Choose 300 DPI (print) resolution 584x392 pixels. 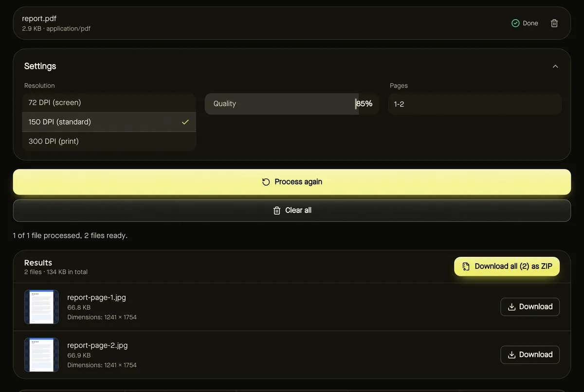tap(109, 142)
